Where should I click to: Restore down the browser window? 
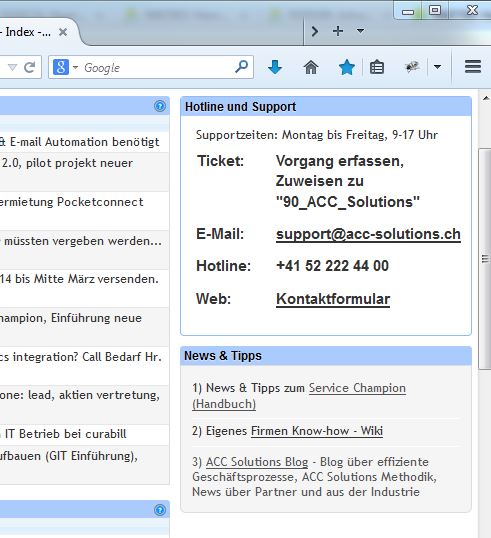[x=435, y=10]
